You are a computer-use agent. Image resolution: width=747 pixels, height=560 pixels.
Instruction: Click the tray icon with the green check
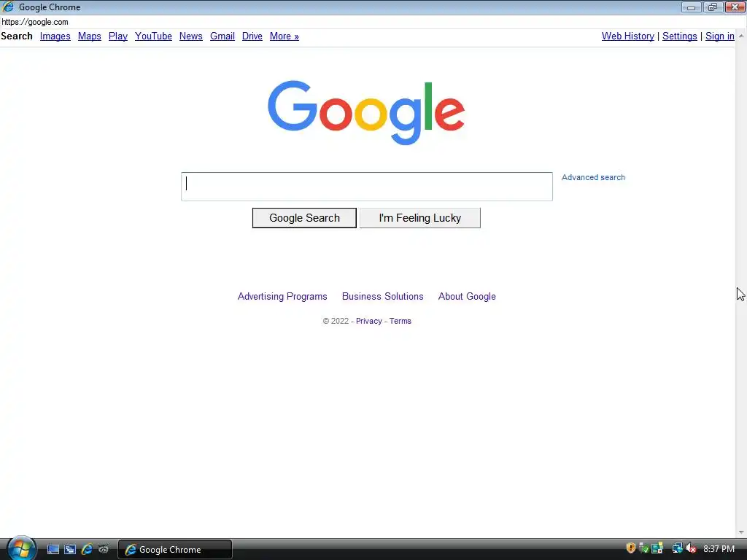(x=643, y=548)
